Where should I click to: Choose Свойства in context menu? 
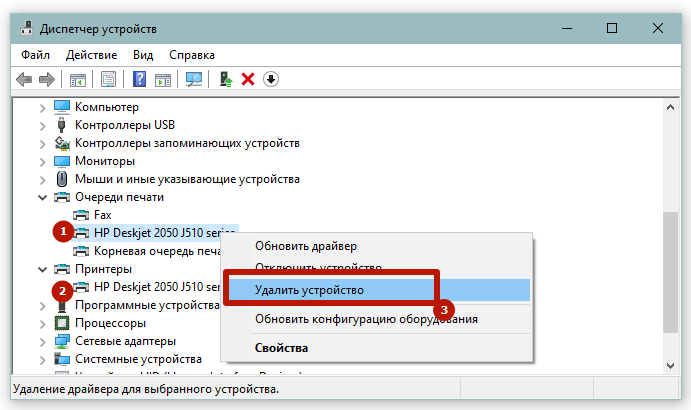pyautogui.click(x=377, y=348)
